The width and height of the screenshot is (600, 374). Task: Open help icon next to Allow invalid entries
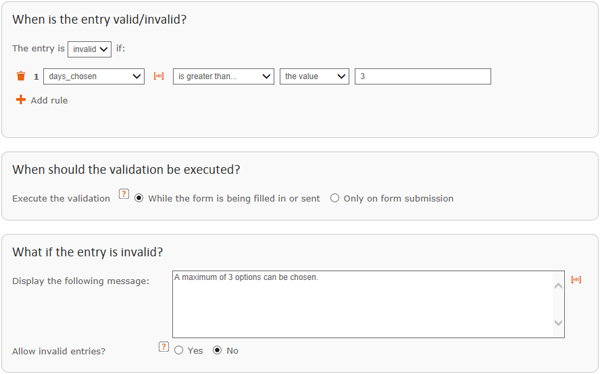pos(163,346)
